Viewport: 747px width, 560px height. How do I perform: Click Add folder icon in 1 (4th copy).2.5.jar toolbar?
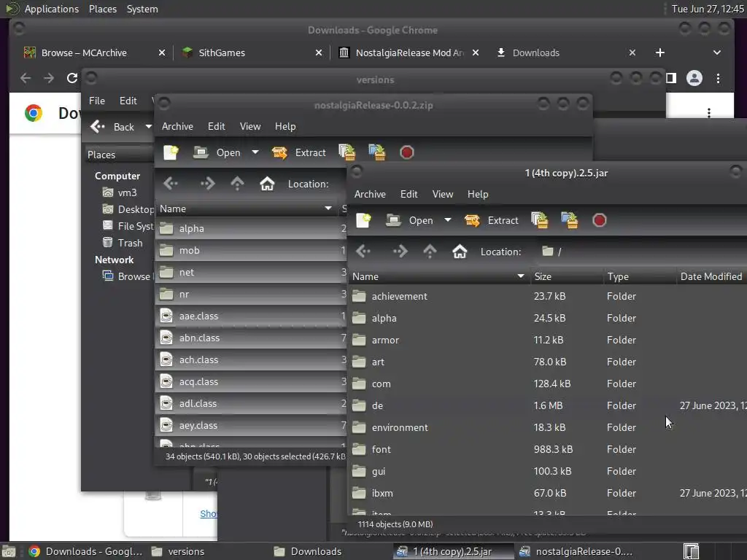(x=569, y=220)
